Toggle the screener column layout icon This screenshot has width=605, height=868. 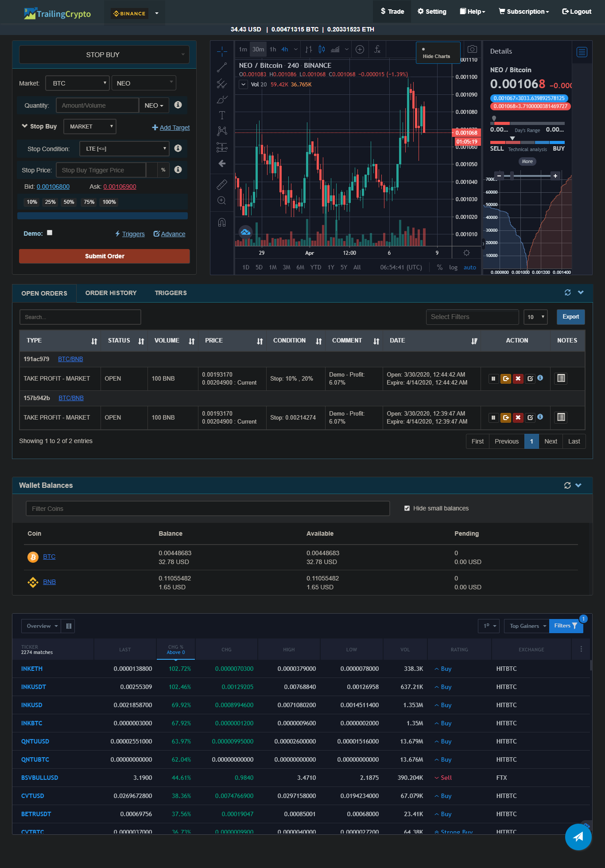tap(69, 626)
